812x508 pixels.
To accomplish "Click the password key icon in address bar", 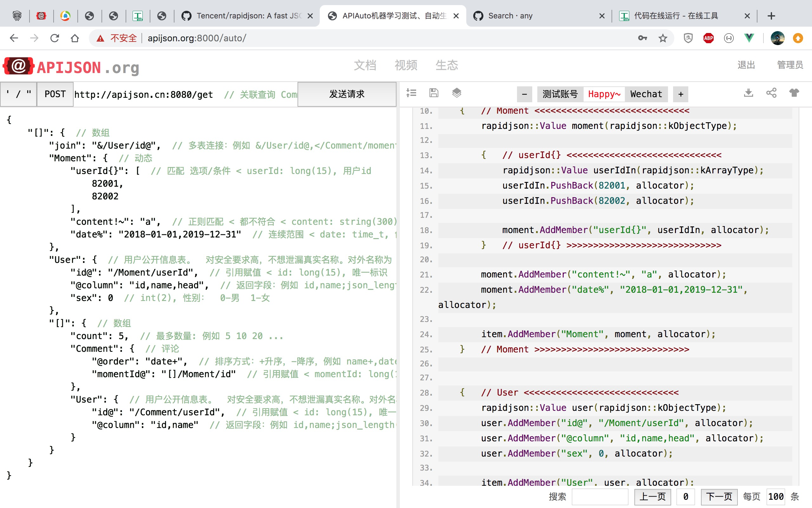I will (642, 38).
